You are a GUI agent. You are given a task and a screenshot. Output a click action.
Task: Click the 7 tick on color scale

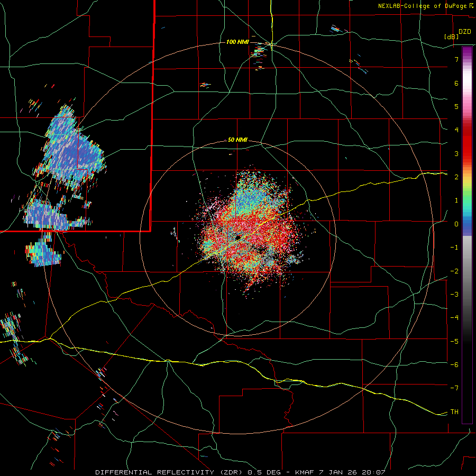point(456,59)
